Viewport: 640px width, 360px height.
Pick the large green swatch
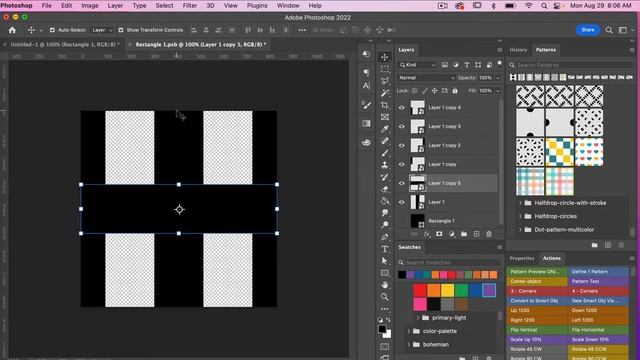tap(461, 291)
